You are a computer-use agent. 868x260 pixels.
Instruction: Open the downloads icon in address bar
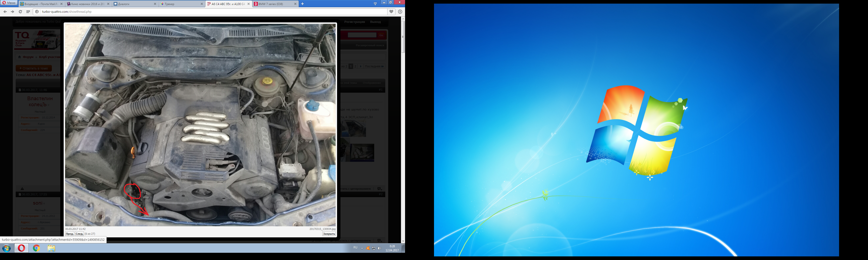click(x=400, y=12)
